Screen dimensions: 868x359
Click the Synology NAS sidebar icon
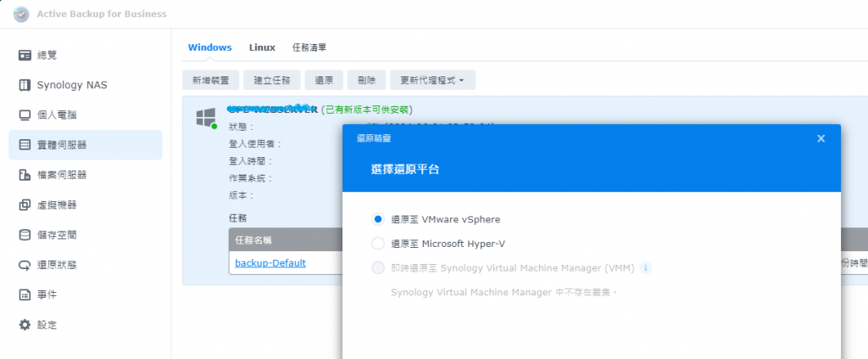tap(25, 86)
